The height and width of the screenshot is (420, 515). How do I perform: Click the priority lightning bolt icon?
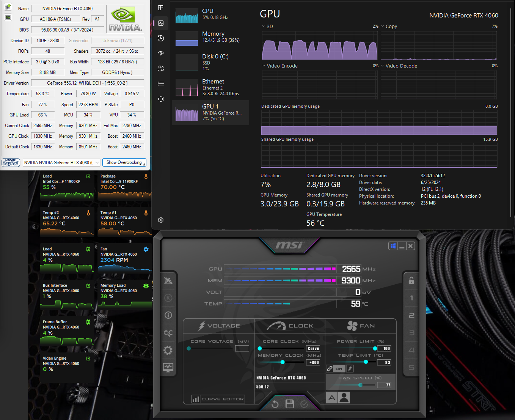(350, 368)
